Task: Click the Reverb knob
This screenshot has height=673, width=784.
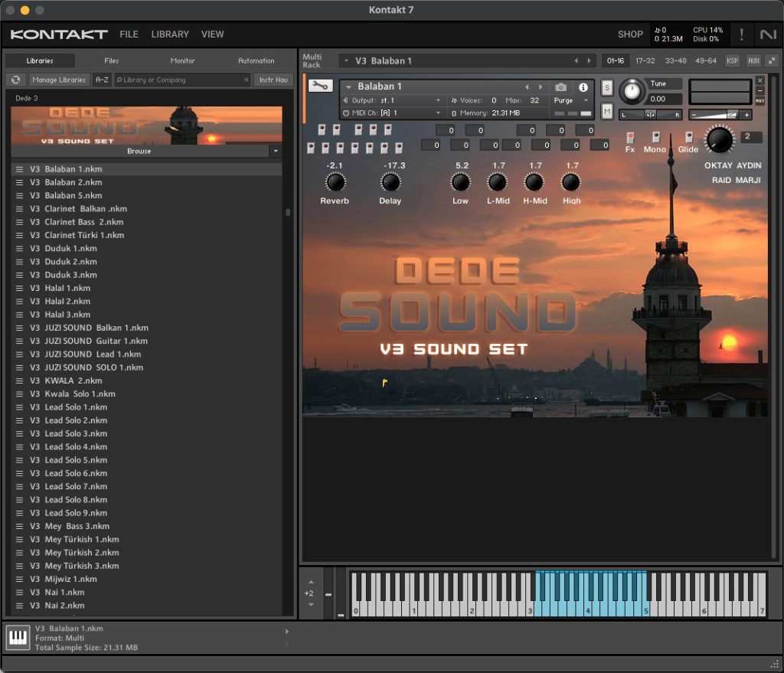Action: [335, 182]
